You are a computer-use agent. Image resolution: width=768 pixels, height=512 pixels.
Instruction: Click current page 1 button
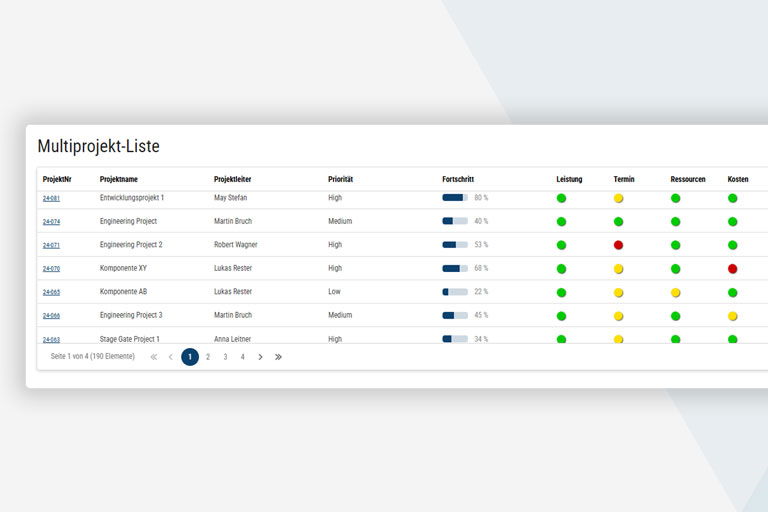tap(190, 357)
